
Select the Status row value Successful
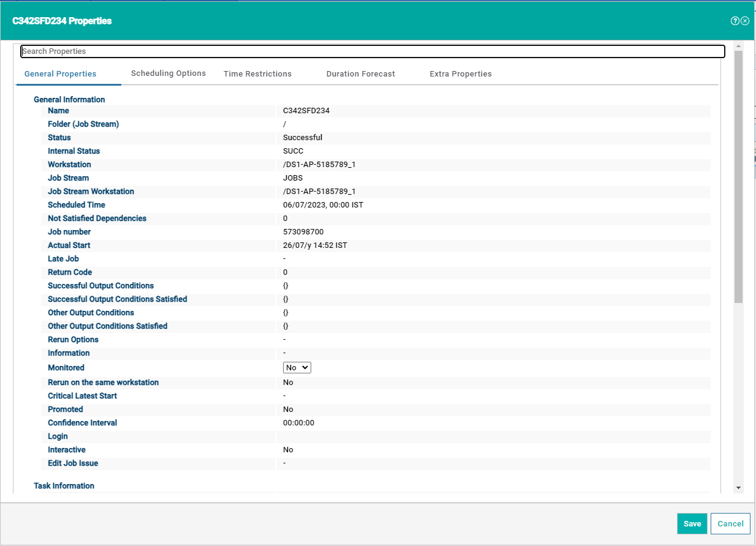[x=302, y=137]
